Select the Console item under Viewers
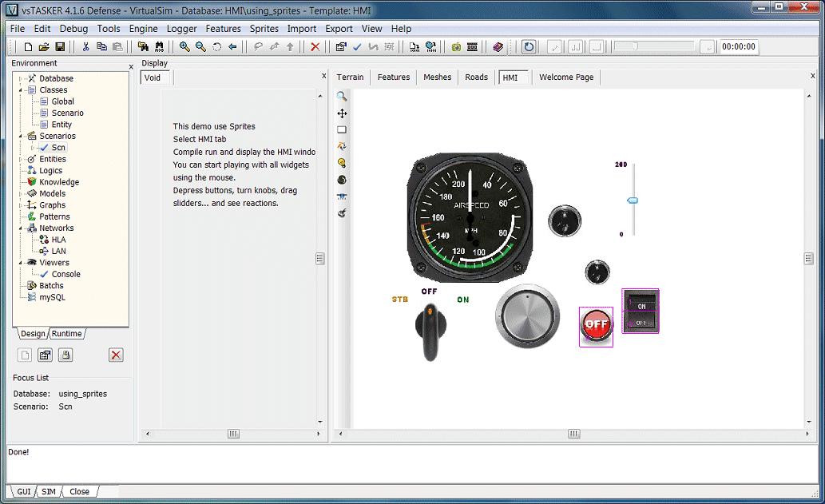The height and width of the screenshot is (504, 825). click(65, 274)
